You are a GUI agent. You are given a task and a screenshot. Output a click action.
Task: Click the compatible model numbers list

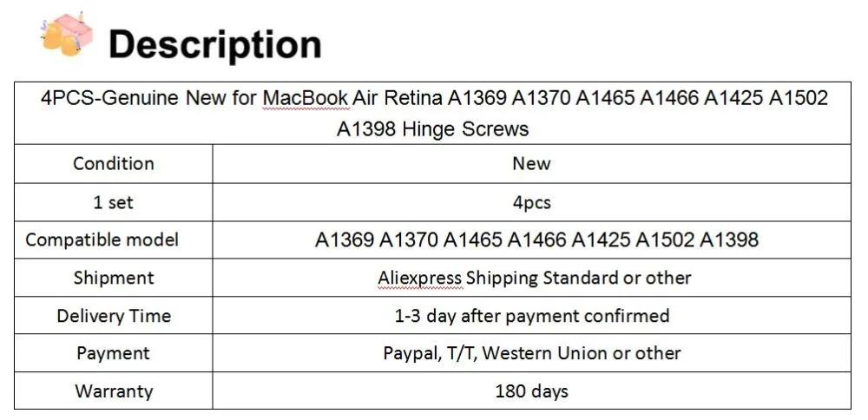pyautogui.click(x=536, y=240)
